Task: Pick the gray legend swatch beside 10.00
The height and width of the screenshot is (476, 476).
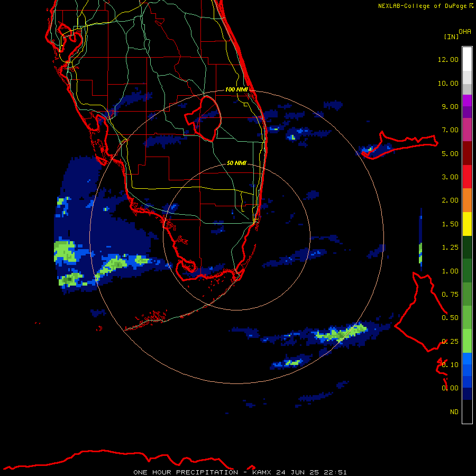Action: (x=467, y=89)
